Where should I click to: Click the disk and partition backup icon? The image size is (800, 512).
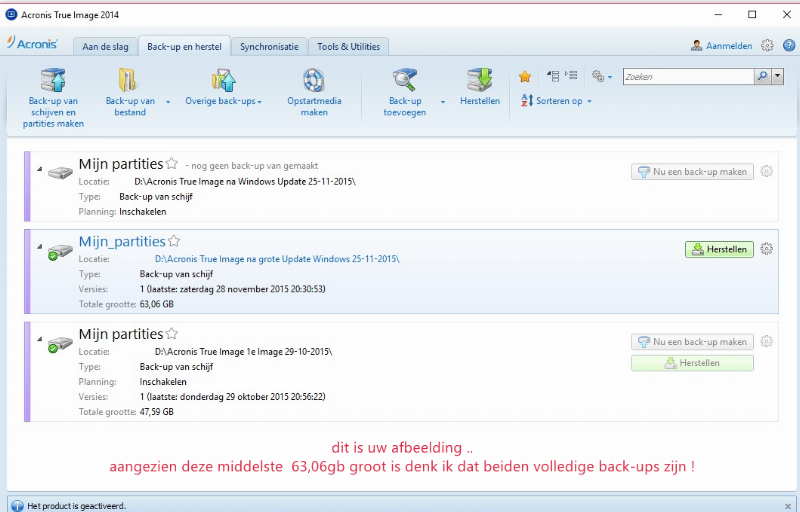point(53,80)
